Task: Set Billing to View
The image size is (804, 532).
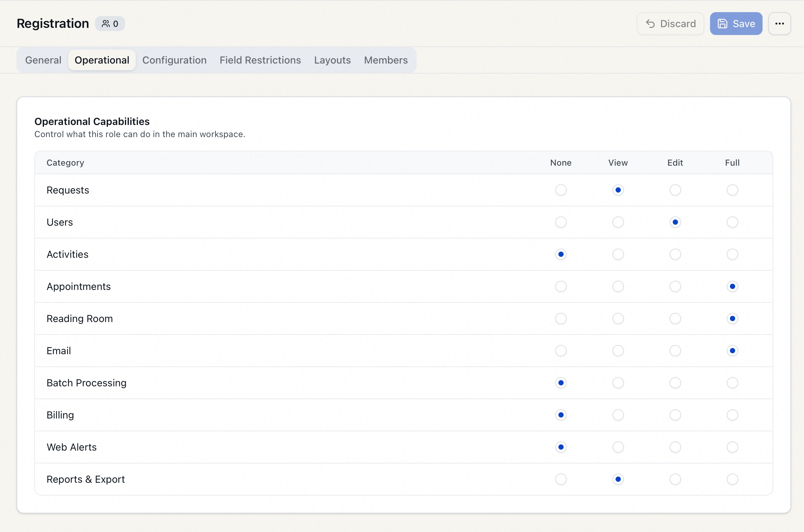Action: pyautogui.click(x=618, y=415)
